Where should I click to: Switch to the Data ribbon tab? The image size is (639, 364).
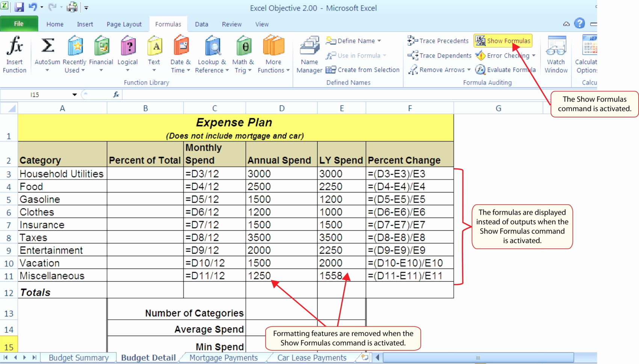pos(201,24)
